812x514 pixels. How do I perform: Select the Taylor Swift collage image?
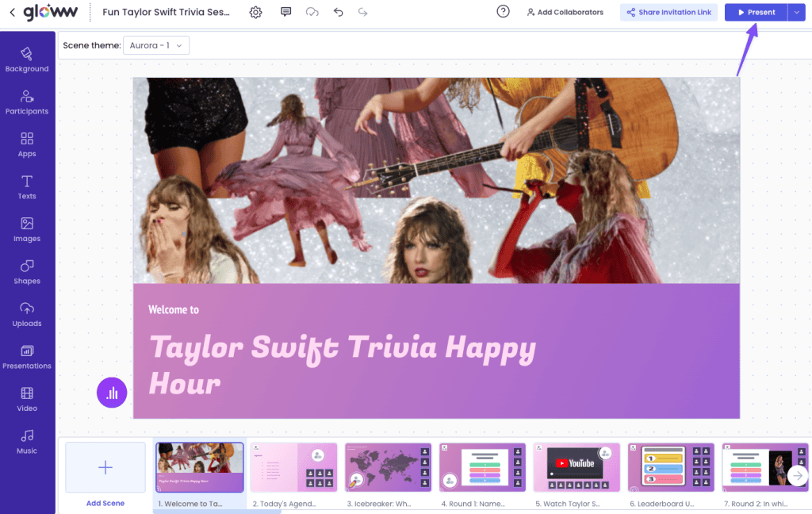click(436, 180)
